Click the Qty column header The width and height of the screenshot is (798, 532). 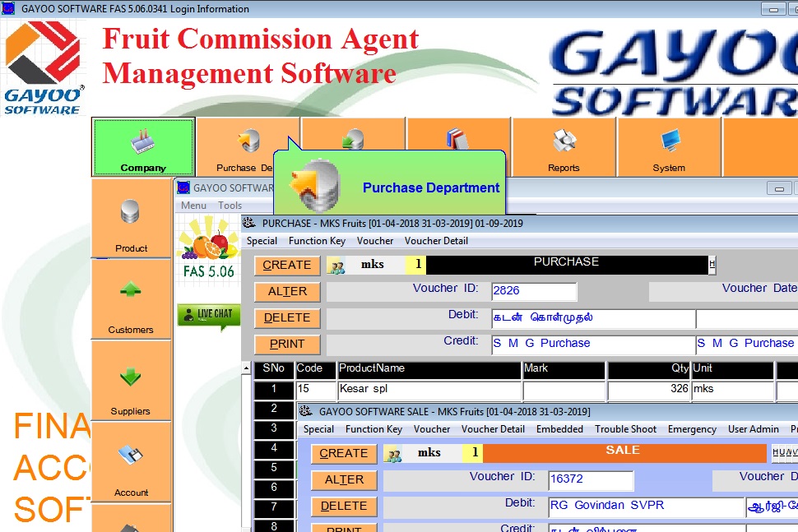coord(649,370)
